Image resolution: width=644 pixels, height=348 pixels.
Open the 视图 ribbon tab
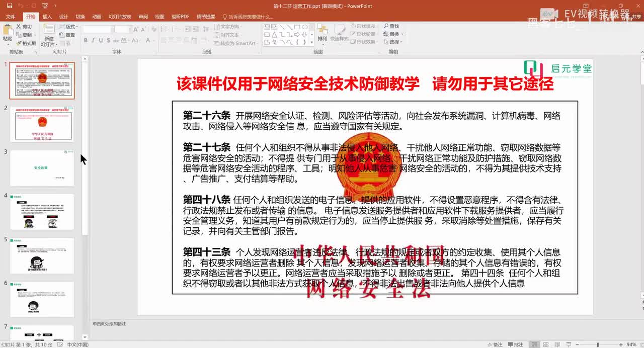[x=159, y=17]
